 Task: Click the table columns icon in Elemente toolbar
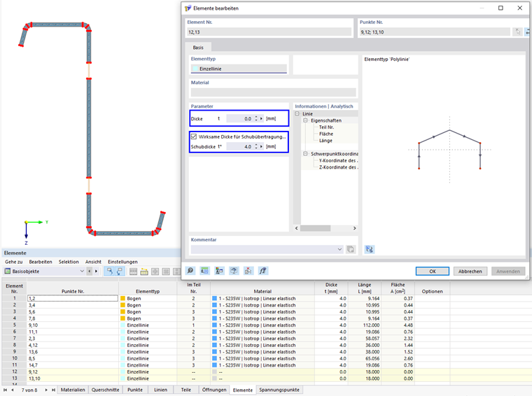pos(133,271)
